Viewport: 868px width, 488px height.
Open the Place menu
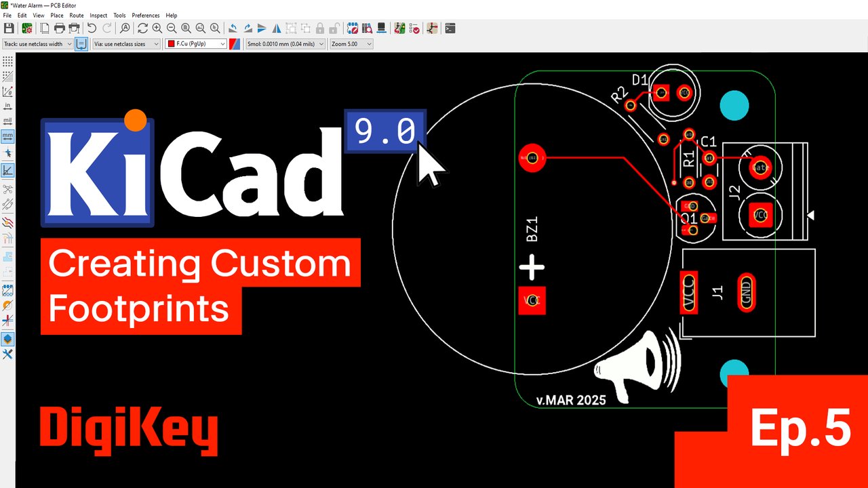pos(57,15)
